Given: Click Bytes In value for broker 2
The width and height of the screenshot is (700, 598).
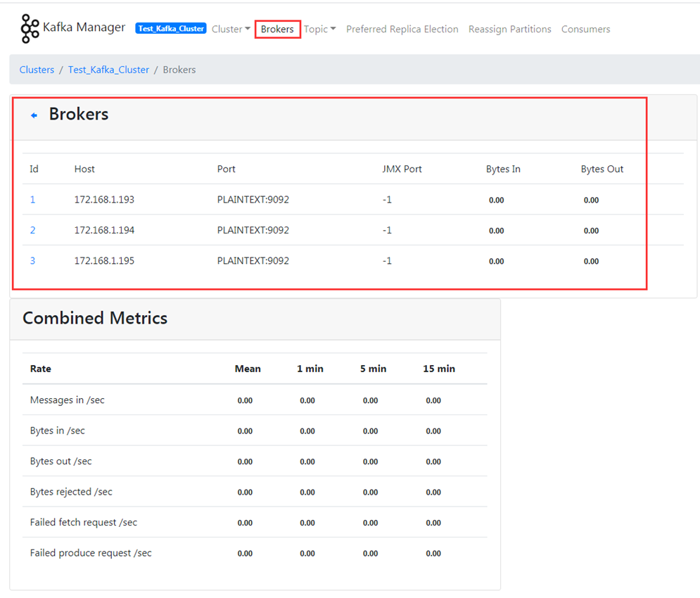Looking at the screenshot, I should pos(497,231).
